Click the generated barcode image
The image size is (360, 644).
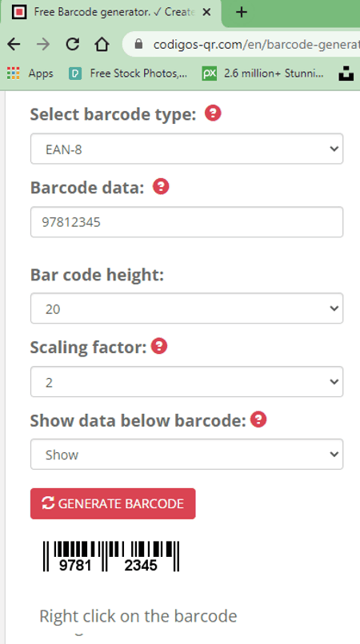pos(111,556)
